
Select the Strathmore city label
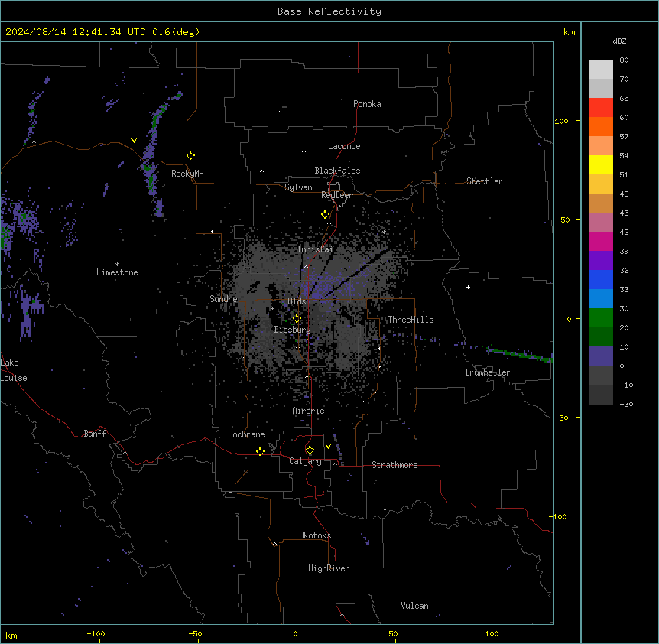tap(394, 465)
